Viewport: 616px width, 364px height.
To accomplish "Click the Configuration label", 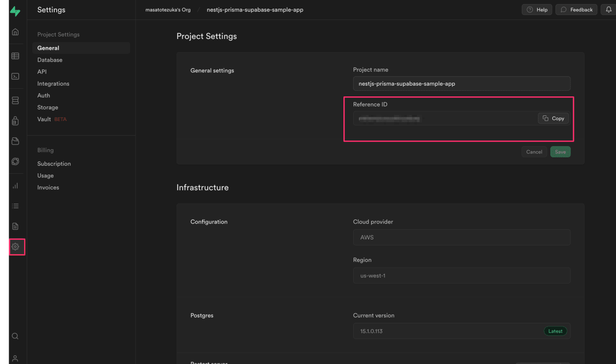I will tap(209, 222).
